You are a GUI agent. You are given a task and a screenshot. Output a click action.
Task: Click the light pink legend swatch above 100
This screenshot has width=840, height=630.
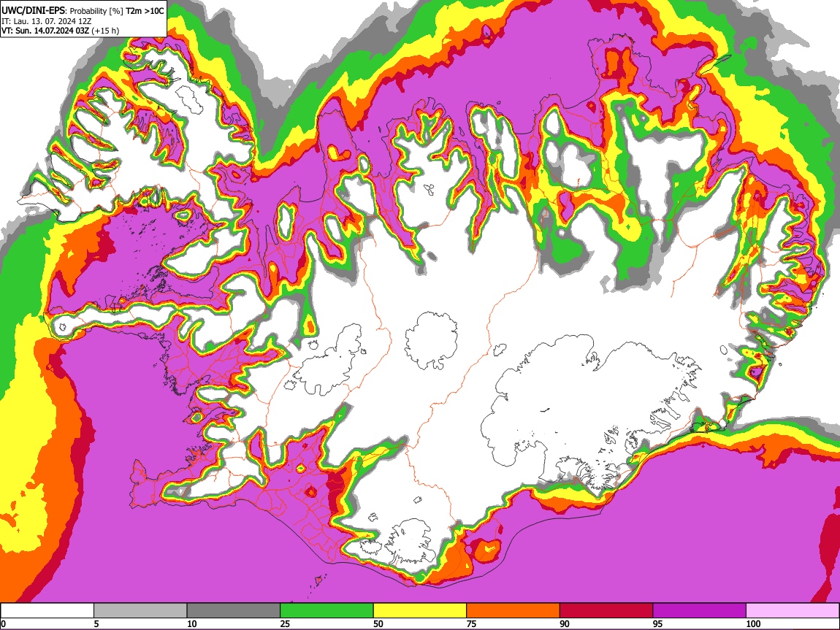(x=793, y=611)
